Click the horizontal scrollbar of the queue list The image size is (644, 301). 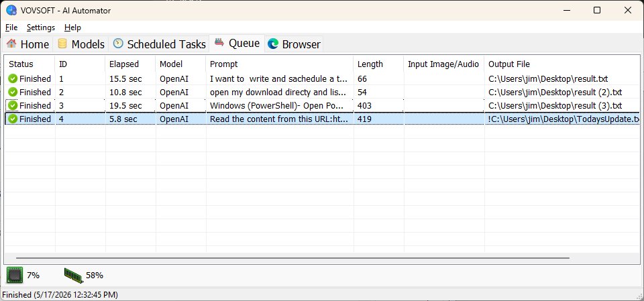(x=292, y=258)
